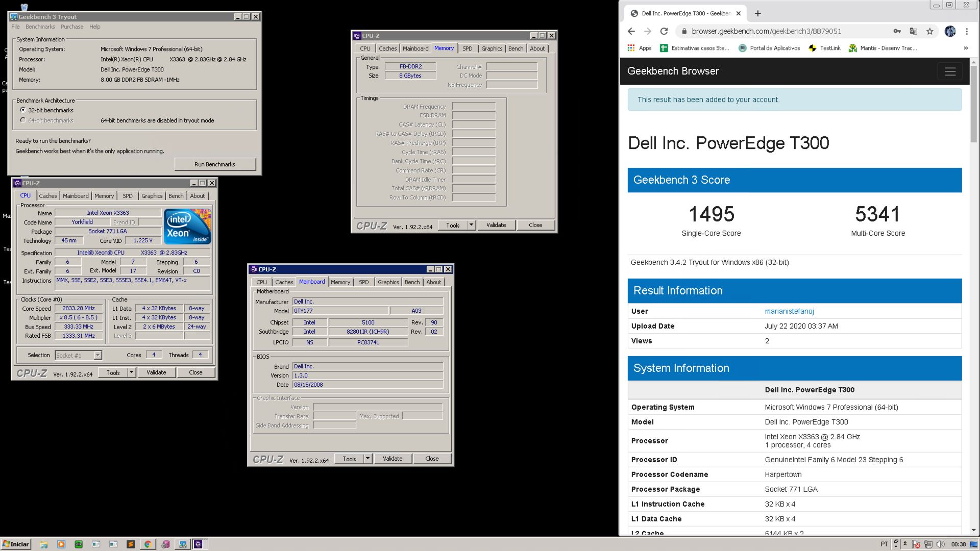Toggle the Geekbench Browser hamburger menu
Image resolution: width=980 pixels, height=551 pixels.
[x=950, y=71]
